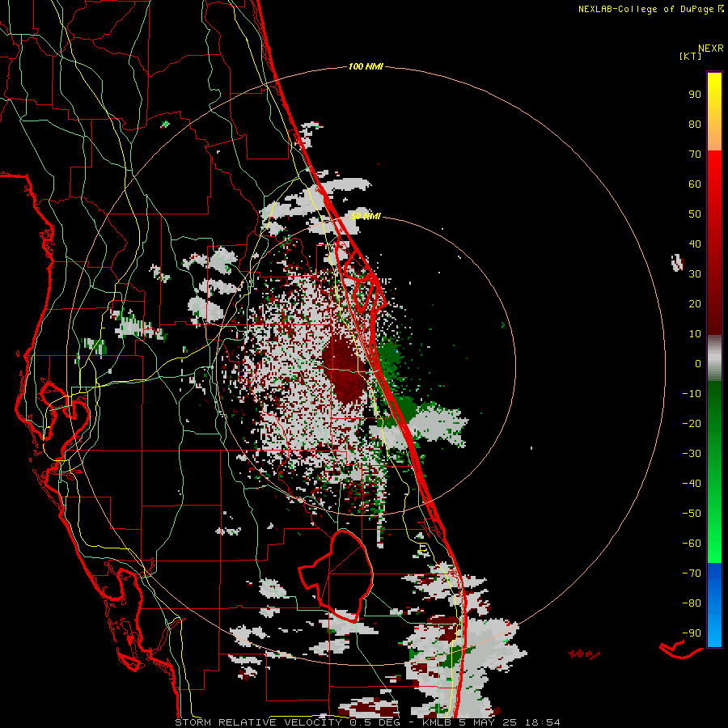Click the KT units label above the color scale
The width and height of the screenshot is (728, 728).
point(691,56)
